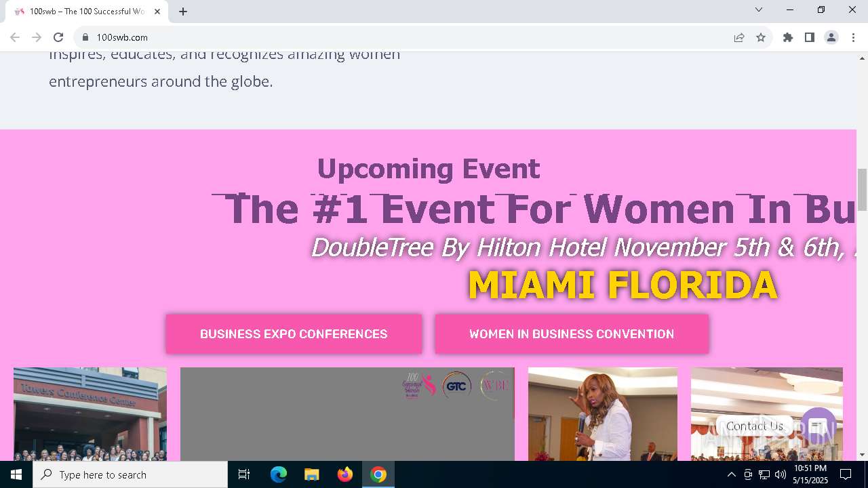Open the Chrome three-dot menu
868x488 pixels.
(853, 37)
